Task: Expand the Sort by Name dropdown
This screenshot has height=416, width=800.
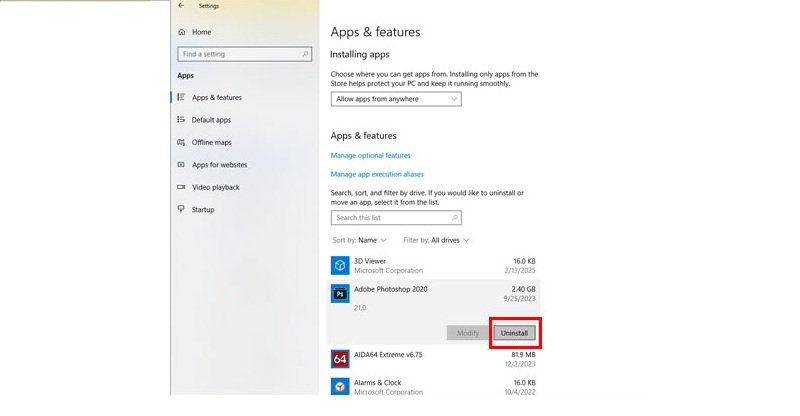Action: (x=360, y=240)
